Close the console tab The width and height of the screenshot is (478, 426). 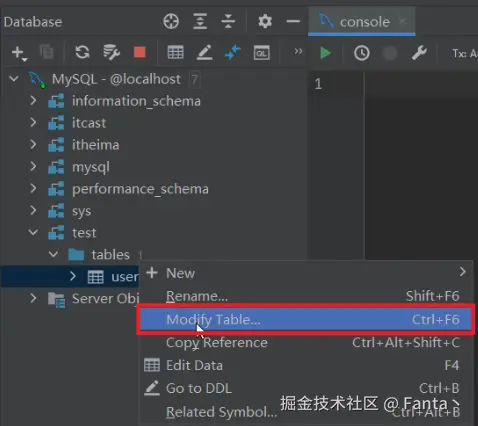coord(403,21)
